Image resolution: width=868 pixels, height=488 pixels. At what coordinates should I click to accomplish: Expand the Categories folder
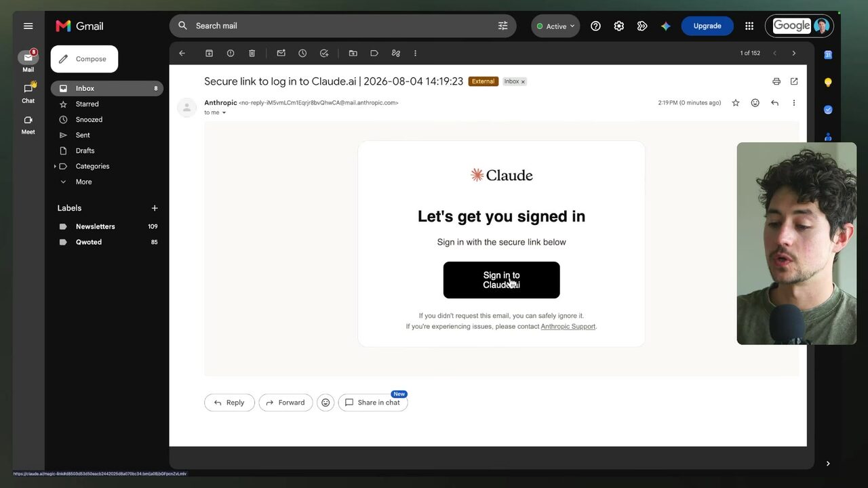tap(55, 166)
